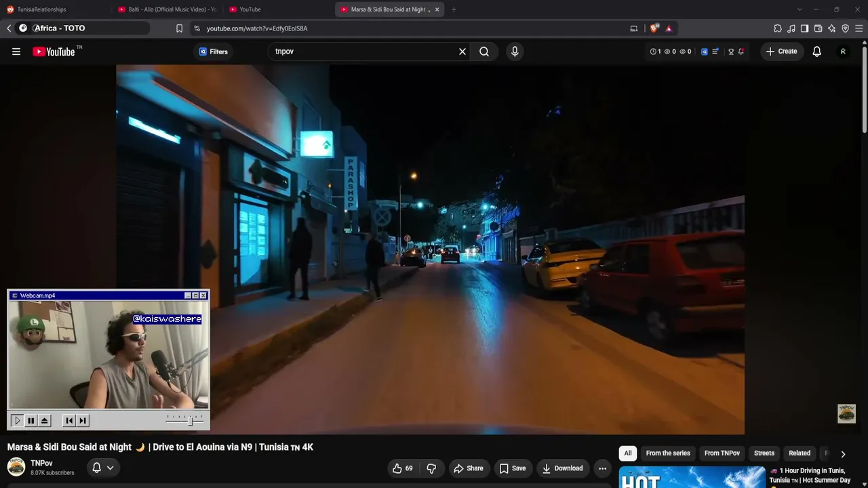The image size is (868, 488).
Task: Click the volume slider in the Webcam.mp4 window
Action: [x=184, y=421]
